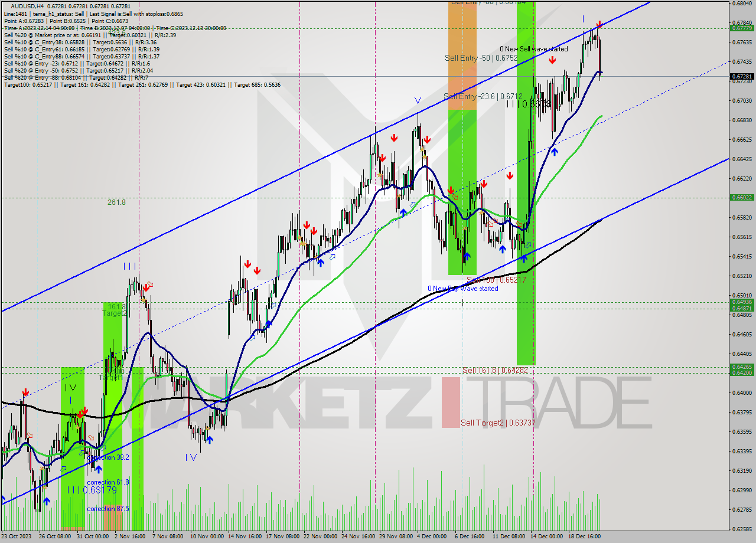Click the 0.65415 price axis label

tap(741, 256)
